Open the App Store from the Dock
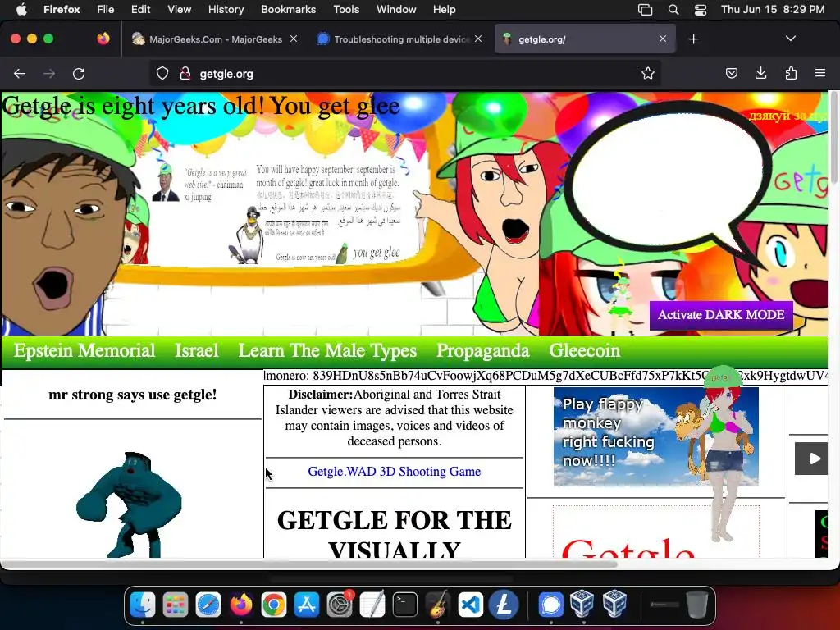This screenshot has height=630, width=840. [307, 605]
